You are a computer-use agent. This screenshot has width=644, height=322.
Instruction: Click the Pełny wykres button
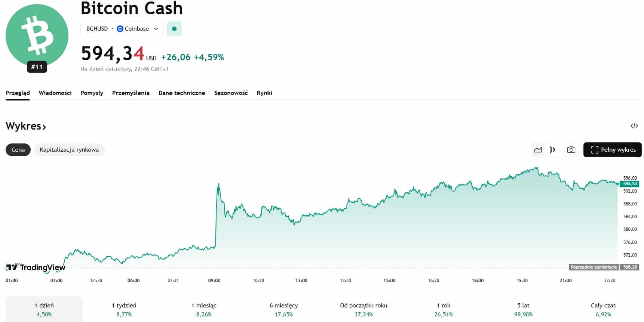612,150
